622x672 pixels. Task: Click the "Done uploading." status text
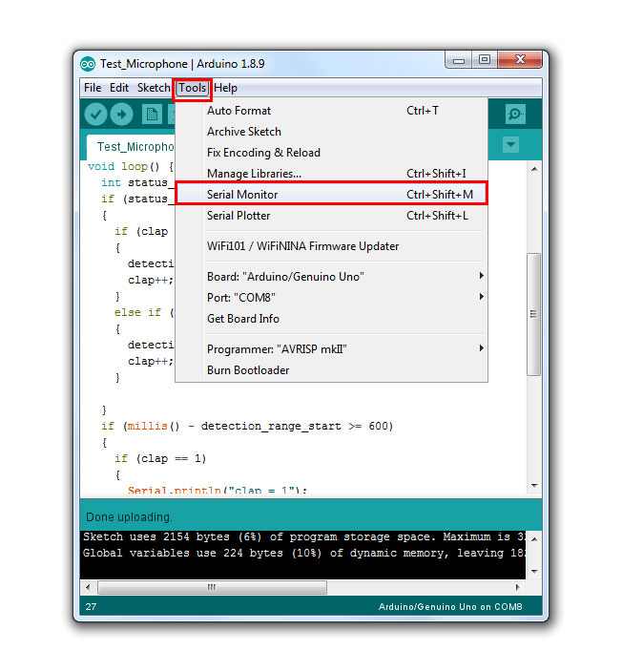[129, 517]
